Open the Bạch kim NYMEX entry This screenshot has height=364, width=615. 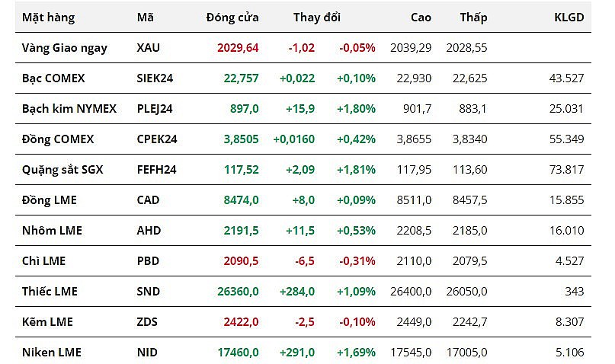tap(69, 109)
